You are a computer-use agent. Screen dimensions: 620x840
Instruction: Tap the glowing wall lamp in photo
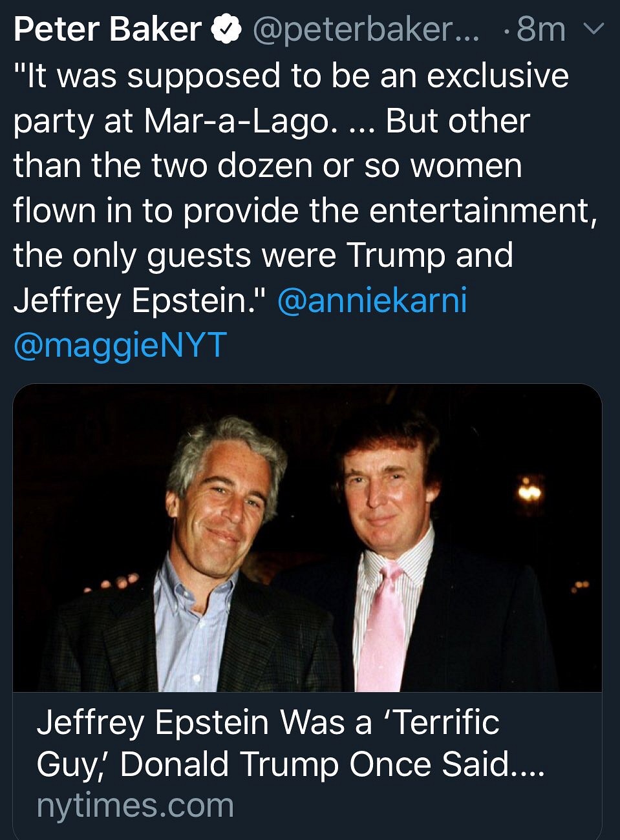[x=529, y=491]
